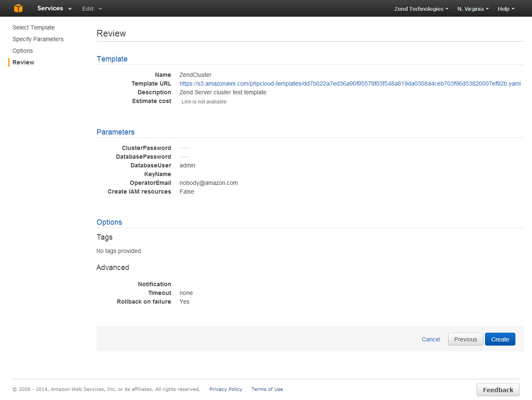Open the Terms of Use link
This screenshot has width=532, height=400.
tap(267, 389)
